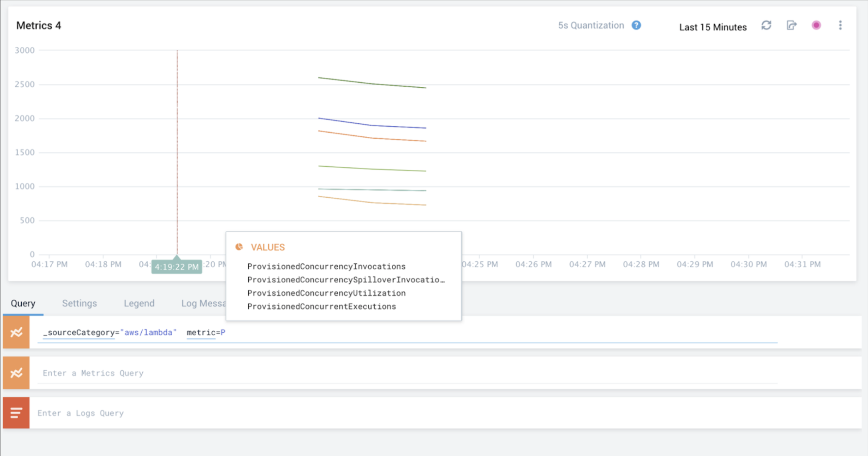
Task: Switch to the Settings tab
Action: [79, 303]
